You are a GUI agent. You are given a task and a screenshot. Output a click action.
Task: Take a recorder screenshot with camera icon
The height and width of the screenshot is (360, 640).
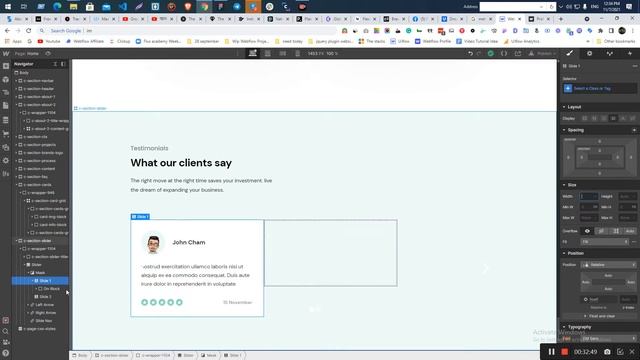607,352
